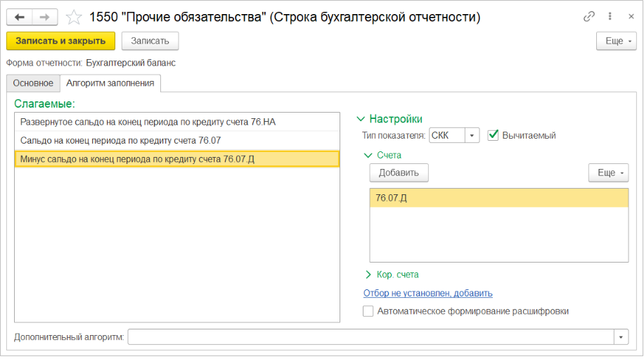The height and width of the screenshot is (359, 644).
Task: Copy link using the chain icon
Action: coord(589,17)
